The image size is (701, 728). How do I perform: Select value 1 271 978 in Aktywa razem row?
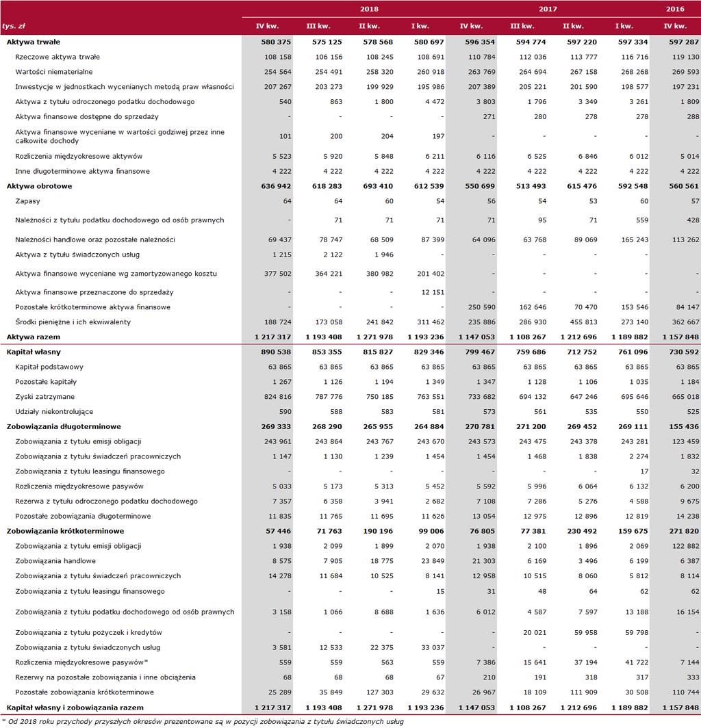(375, 337)
